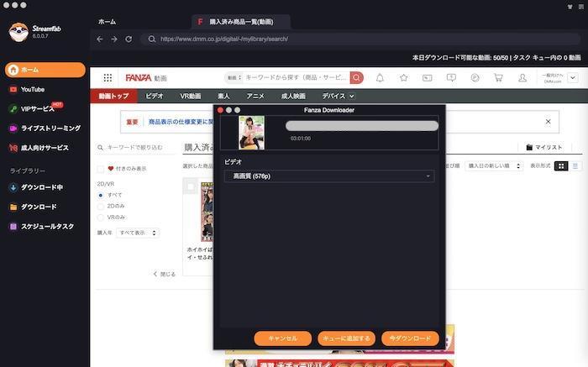Go forward with the browser arrow
Viewport: 588px width, 367px height.
point(114,39)
